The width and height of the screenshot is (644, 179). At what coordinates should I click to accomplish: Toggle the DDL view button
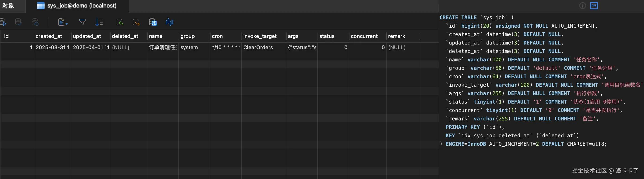click(594, 6)
